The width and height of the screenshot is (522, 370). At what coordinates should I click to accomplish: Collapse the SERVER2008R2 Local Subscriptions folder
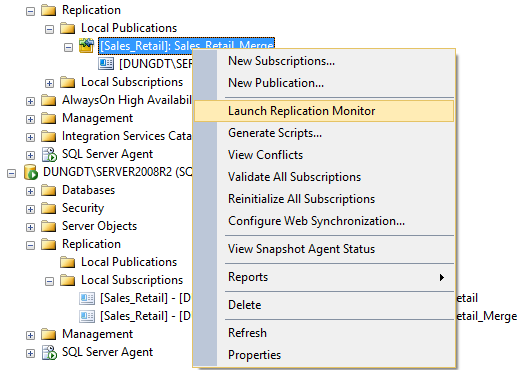(x=49, y=281)
